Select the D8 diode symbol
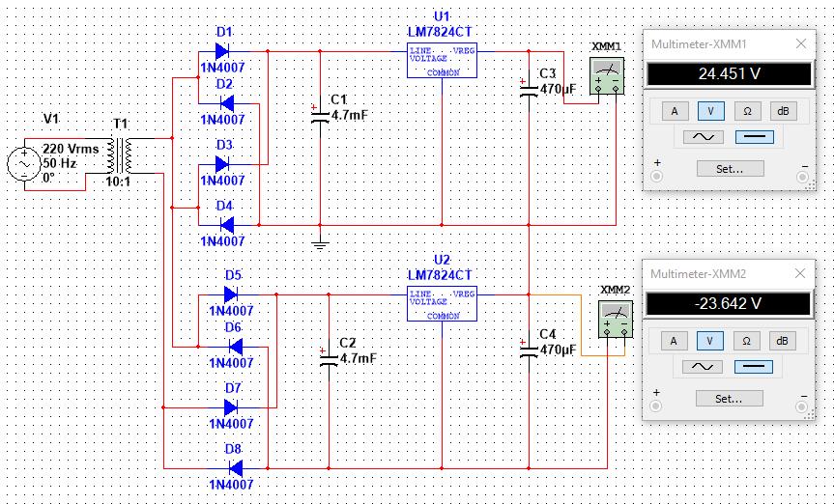Screen dimensions: 834x504 point(233,467)
